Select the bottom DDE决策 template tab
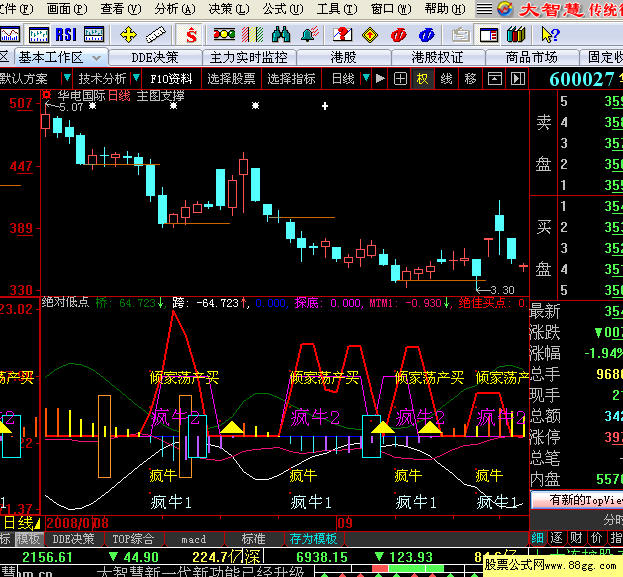The image size is (623, 577). [74, 538]
